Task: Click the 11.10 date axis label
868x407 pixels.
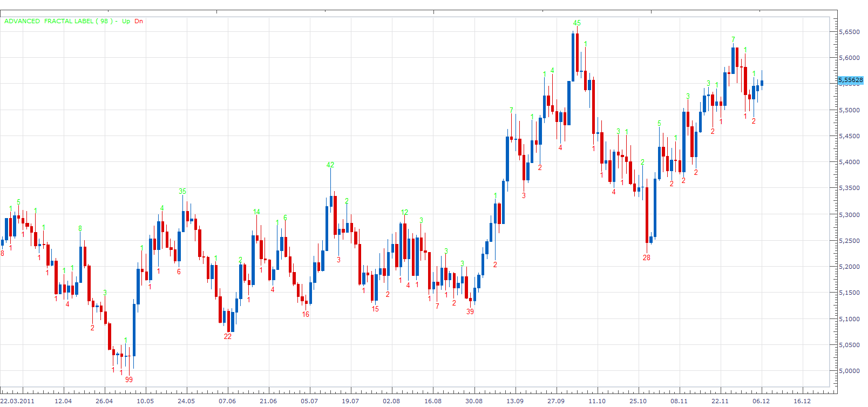Action: tap(597, 401)
